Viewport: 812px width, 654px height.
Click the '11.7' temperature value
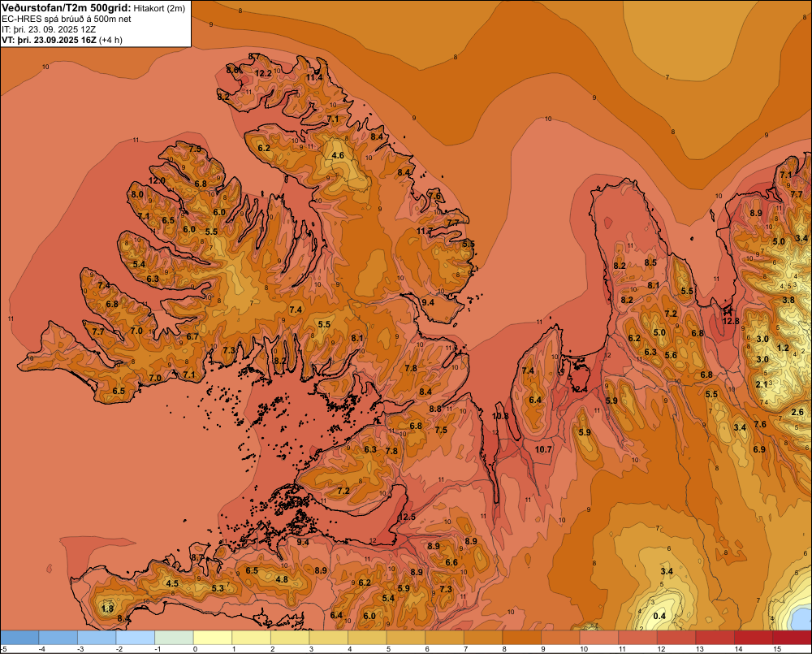pyautogui.click(x=425, y=231)
